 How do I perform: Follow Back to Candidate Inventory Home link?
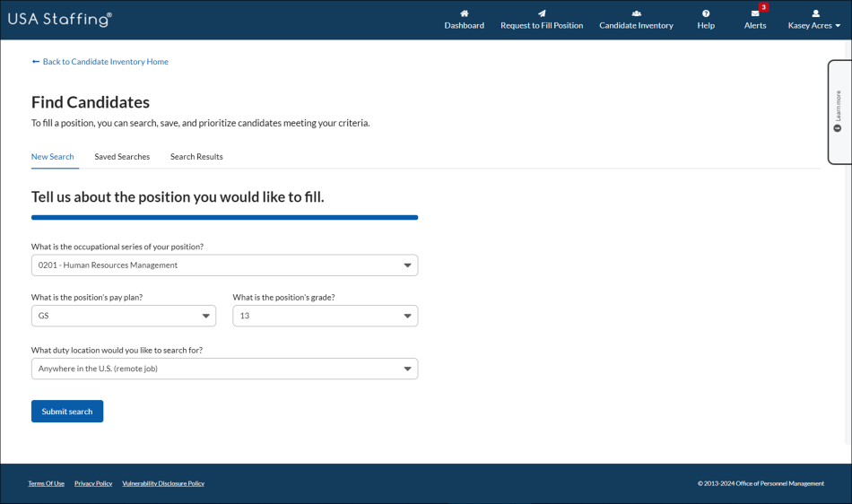[106, 61]
